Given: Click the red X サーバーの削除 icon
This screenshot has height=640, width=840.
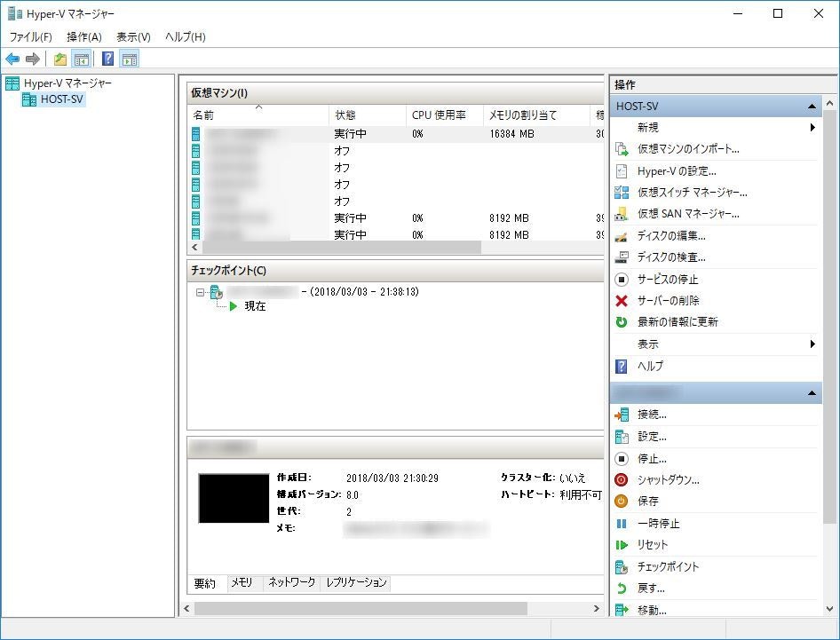Looking at the screenshot, I should (x=622, y=300).
